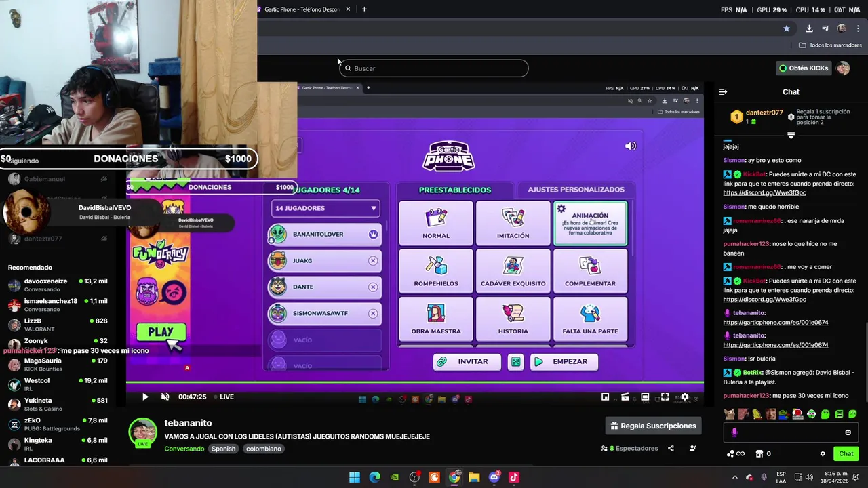Image resolution: width=868 pixels, height=488 pixels.
Task: Select ANIMACIÓN game mode
Action: [x=591, y=223]
